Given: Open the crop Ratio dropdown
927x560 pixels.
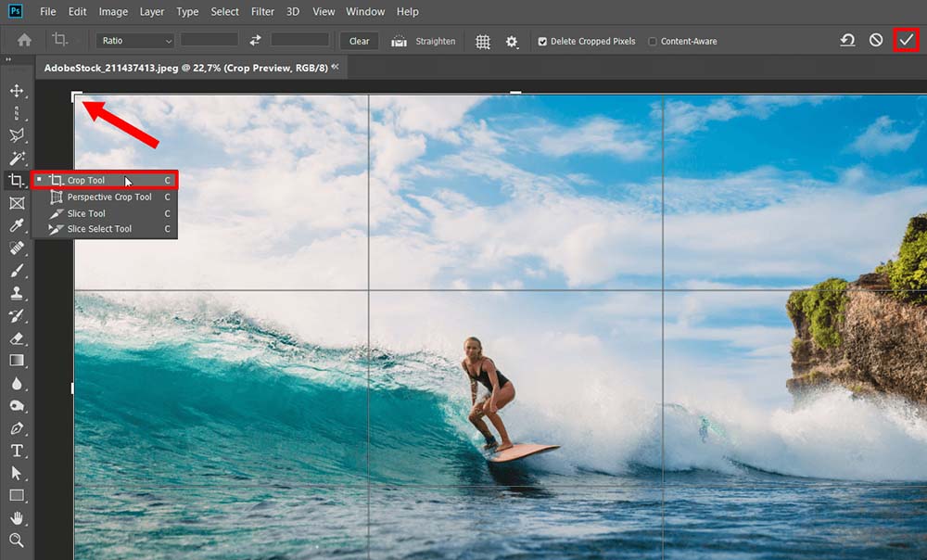Looking at the screenshot, I should (x=133, y=41).
